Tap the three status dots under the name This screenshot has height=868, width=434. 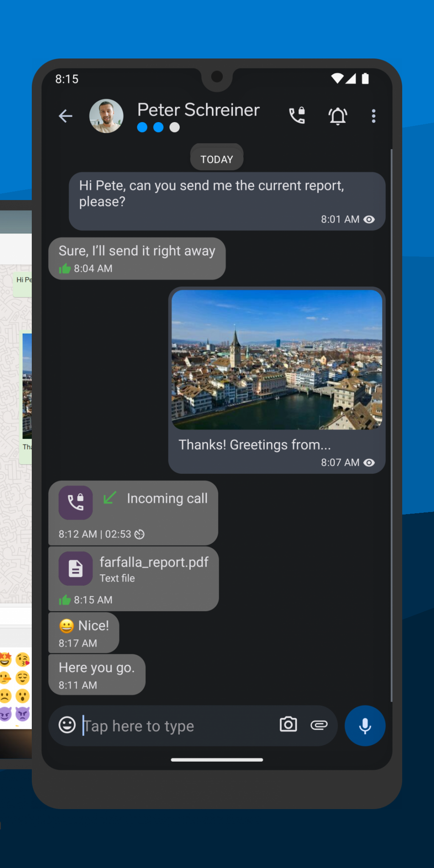click(x=159, y=128)
